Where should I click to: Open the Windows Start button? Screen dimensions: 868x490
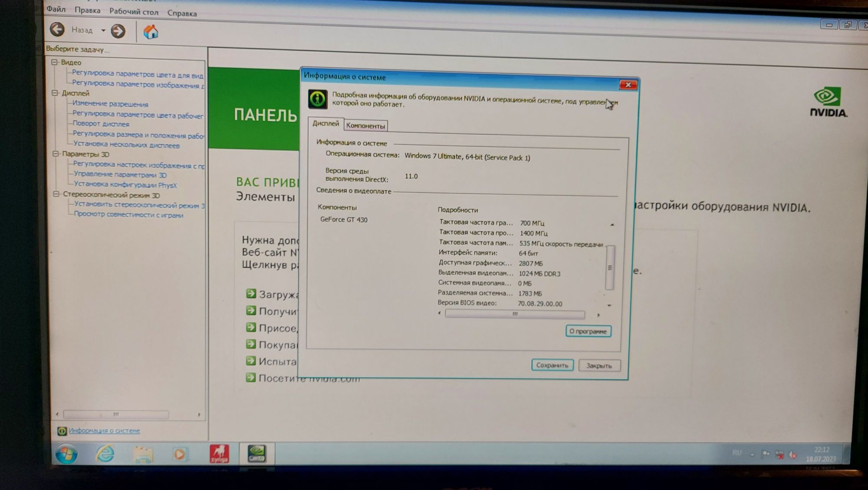click(66, 454)
